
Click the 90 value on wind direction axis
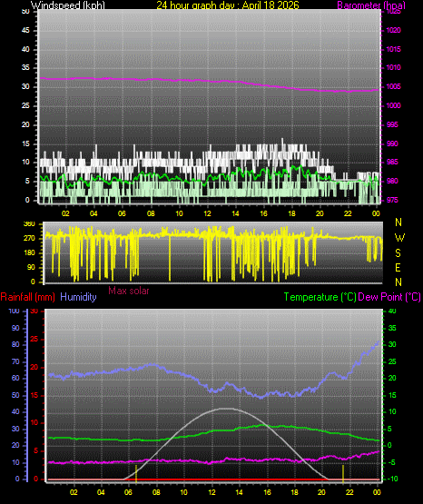click(x=31, y=267)
